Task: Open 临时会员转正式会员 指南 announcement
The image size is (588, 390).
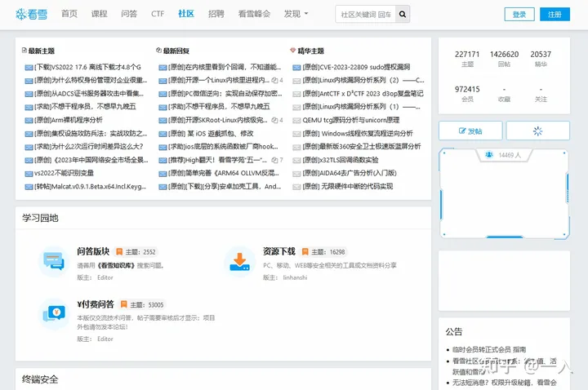Action: [x=489, y=349]
